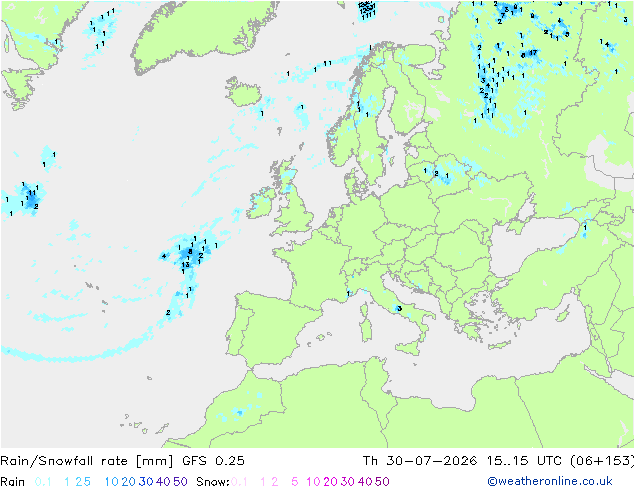
Task: Click the Rain legend 30 value
Action: pos(146,482)
